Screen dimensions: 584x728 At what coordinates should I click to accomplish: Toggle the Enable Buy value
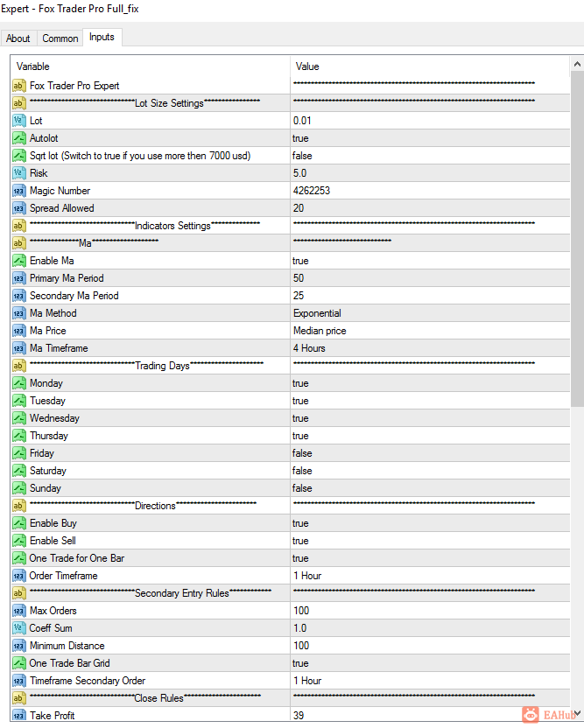click(430, 523)
